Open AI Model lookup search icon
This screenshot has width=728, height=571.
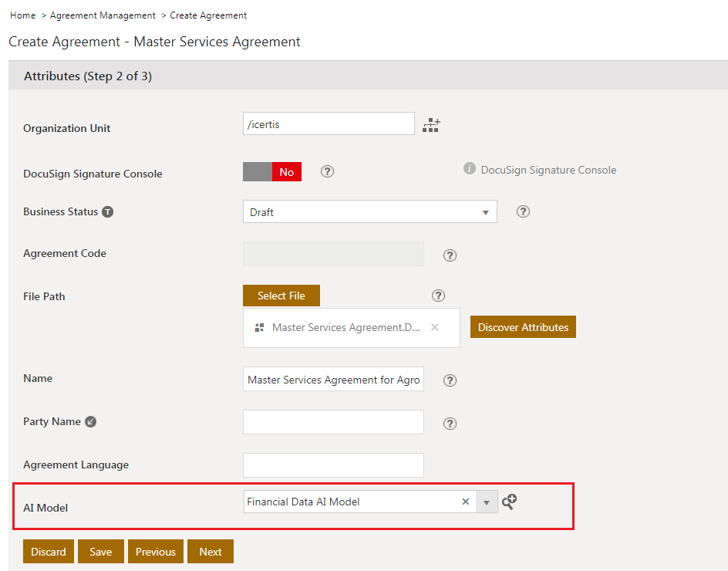[509, 502]
